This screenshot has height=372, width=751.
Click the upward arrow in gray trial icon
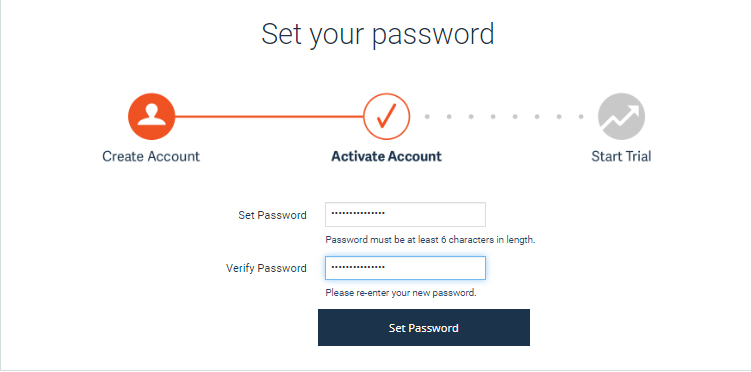tap(621, 118)
